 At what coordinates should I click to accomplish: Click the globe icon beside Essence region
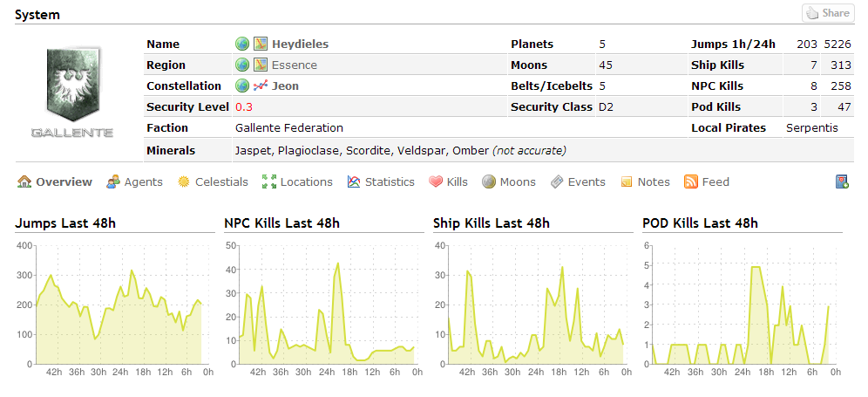242,65
